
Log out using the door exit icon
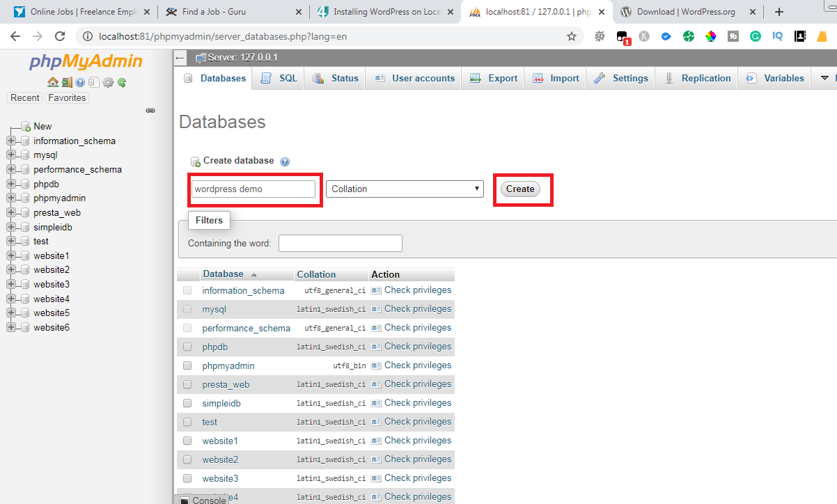(67, 82)
